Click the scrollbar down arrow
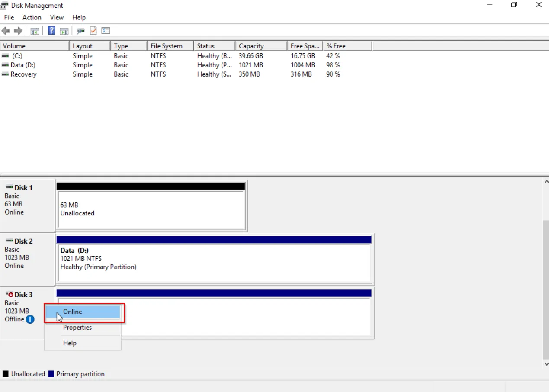 (x=546, y=364)
